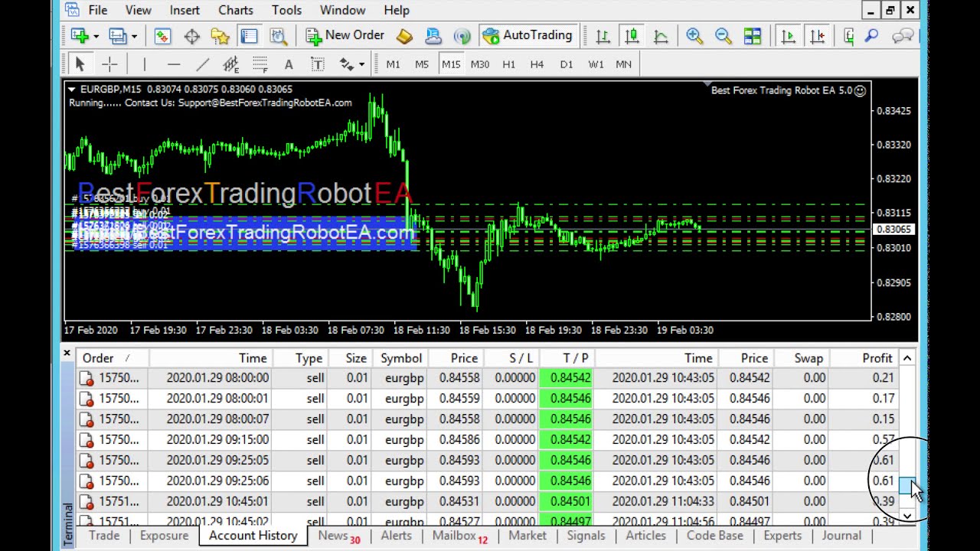Tile chart windows icon
The width and height of the screenshot is (980, 551).
753,35
